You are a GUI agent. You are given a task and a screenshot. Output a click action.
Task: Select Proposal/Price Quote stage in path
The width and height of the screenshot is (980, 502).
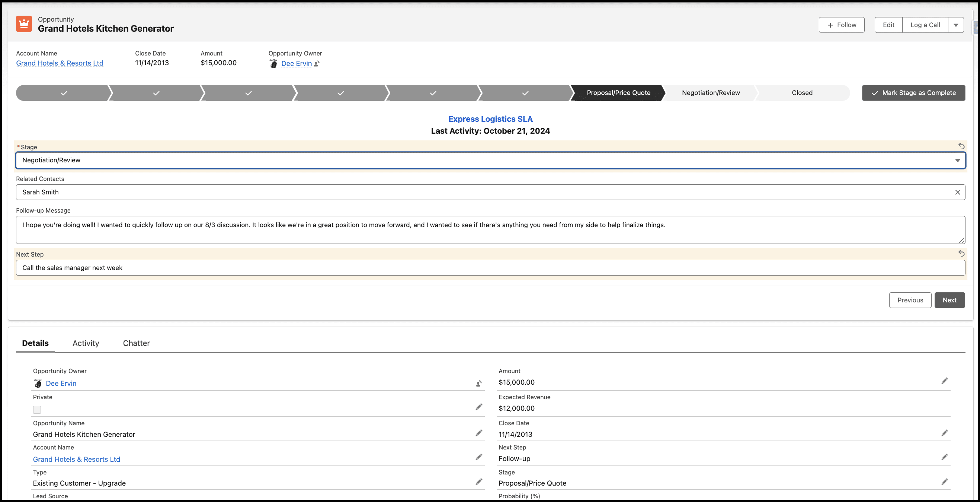point(618,93)
